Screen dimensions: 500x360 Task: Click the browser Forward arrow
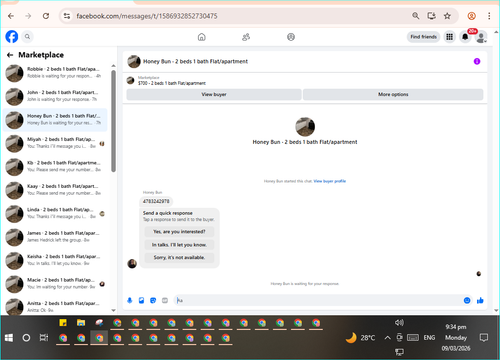pyautogui.click(x=28, y=16)
